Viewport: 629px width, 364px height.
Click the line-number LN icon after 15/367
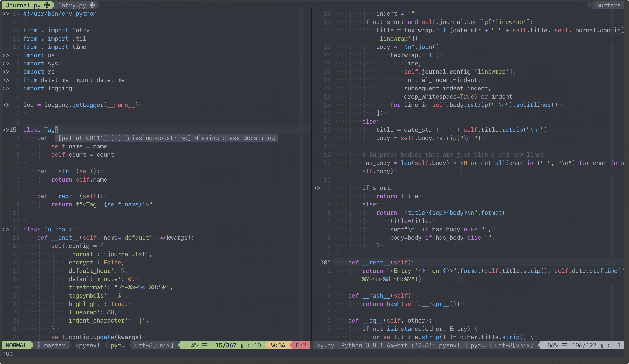pos(242,345)
